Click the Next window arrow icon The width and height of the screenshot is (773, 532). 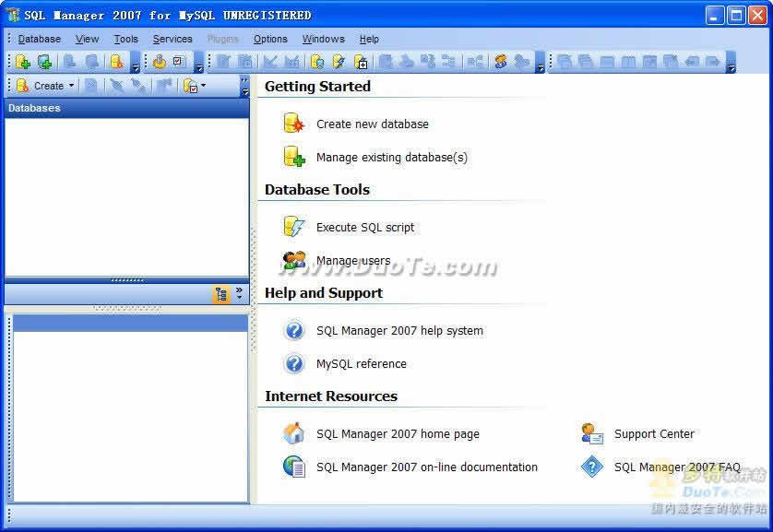click(x=713, y=62)
